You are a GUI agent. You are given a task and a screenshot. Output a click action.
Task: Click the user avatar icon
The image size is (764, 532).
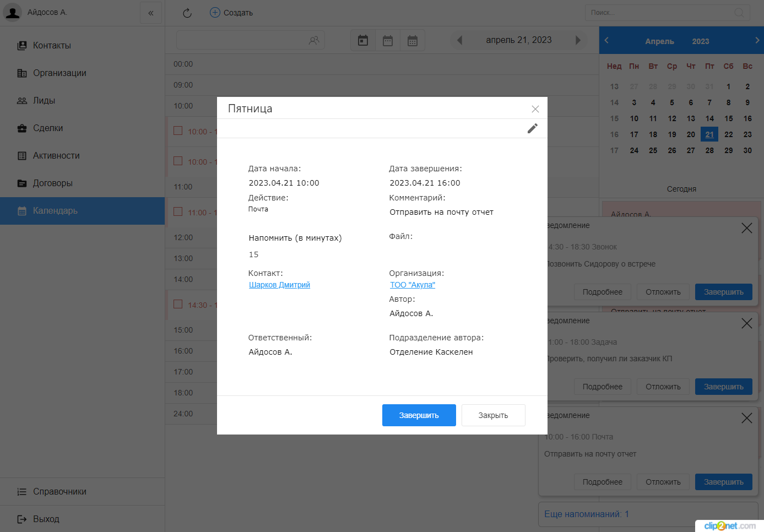tap(13, 12)
